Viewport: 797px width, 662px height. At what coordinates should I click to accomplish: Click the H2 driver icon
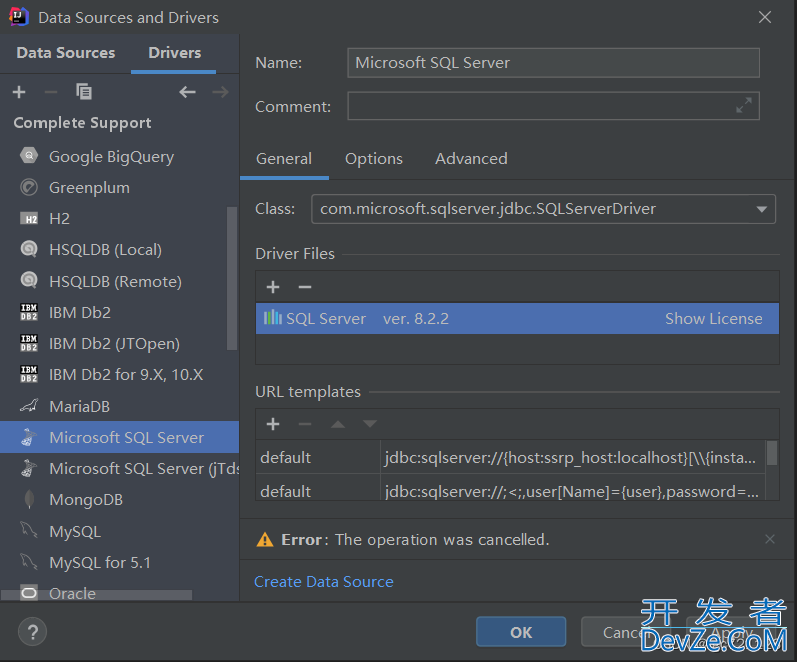click(29, 219)
